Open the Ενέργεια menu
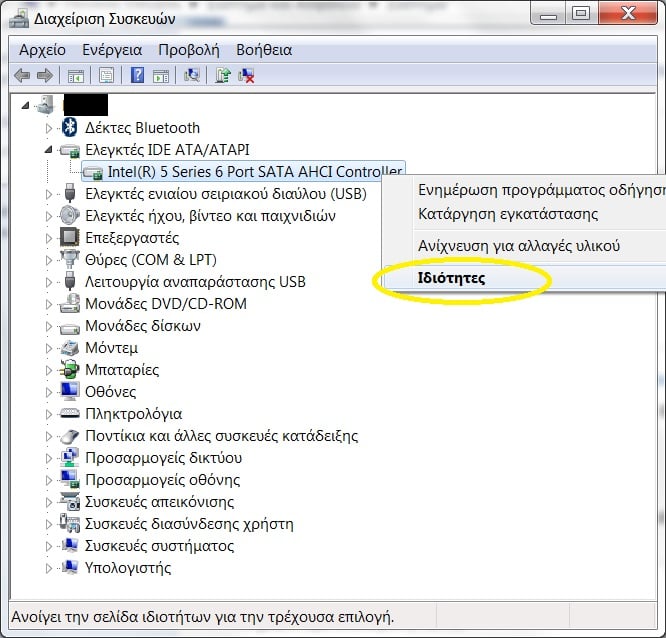The height and width of the screenshot is (638, 666). (x=112, y=50)
